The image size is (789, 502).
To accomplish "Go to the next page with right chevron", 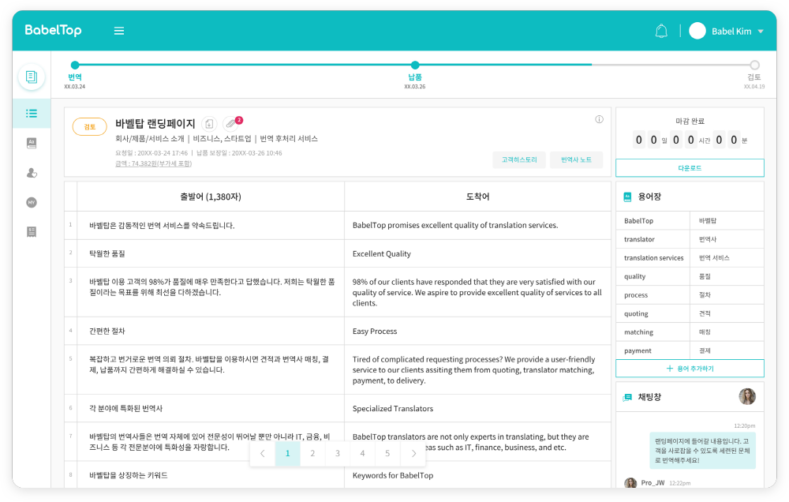I will pyautogui.click(x=413, y=454).
